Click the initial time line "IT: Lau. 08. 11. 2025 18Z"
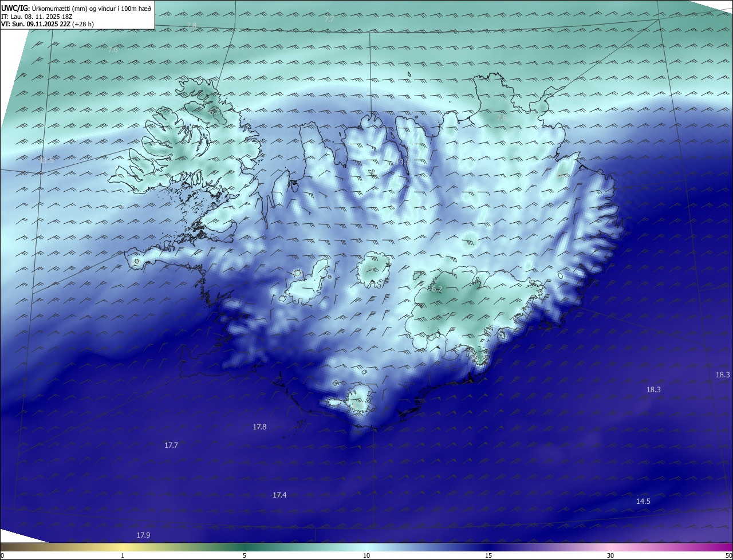The width and height of the screenshot is (733, 560). (37, 17)
